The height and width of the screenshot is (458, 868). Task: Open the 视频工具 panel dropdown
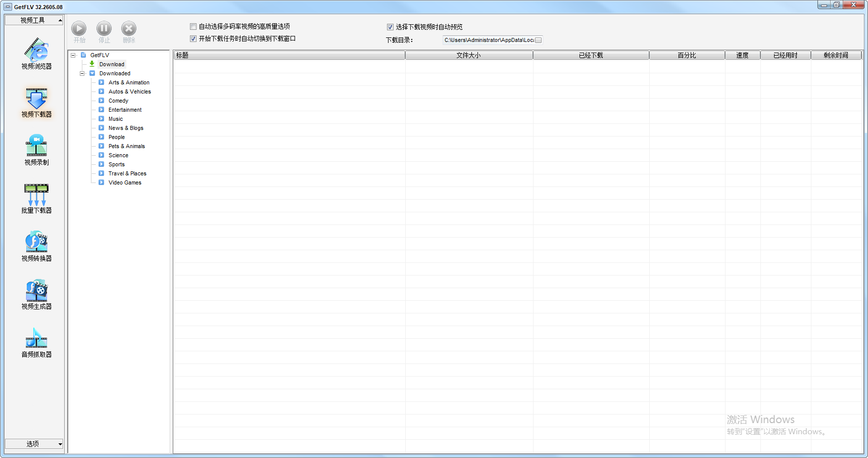coord(34,20)
